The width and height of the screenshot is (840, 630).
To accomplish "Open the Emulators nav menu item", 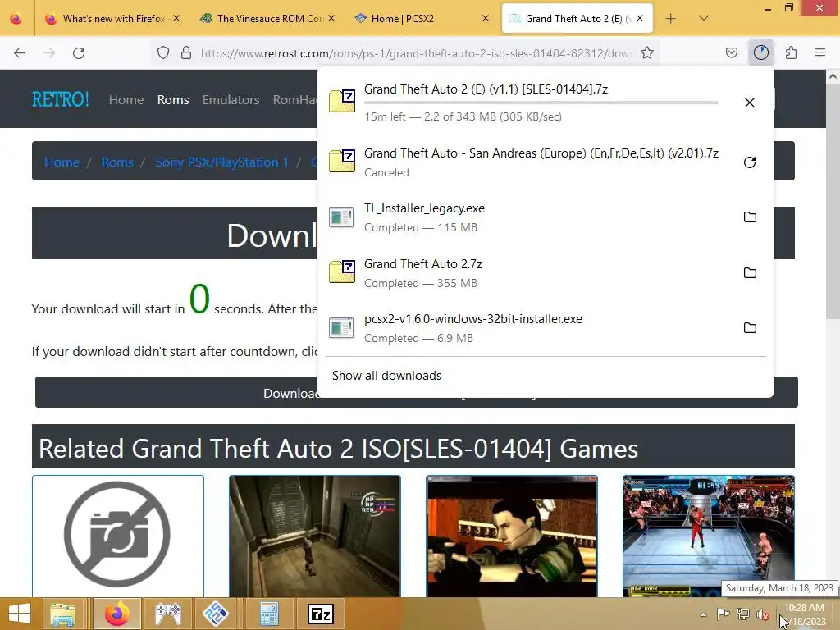I will point(231,99).
